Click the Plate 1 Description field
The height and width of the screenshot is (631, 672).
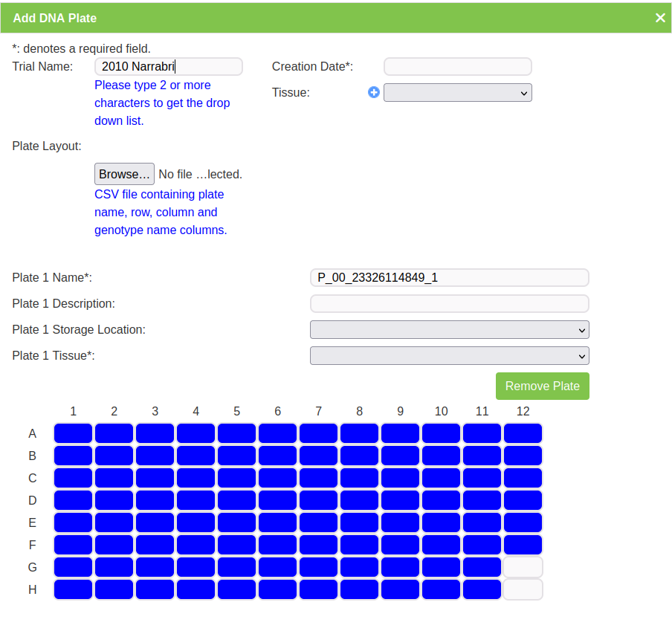tap(449, 303)
